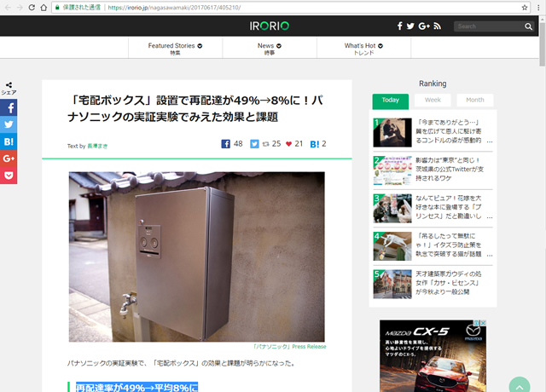Expand the News dropdown menu
This screenshot has width=546, height=392.
tap(270, 49)
